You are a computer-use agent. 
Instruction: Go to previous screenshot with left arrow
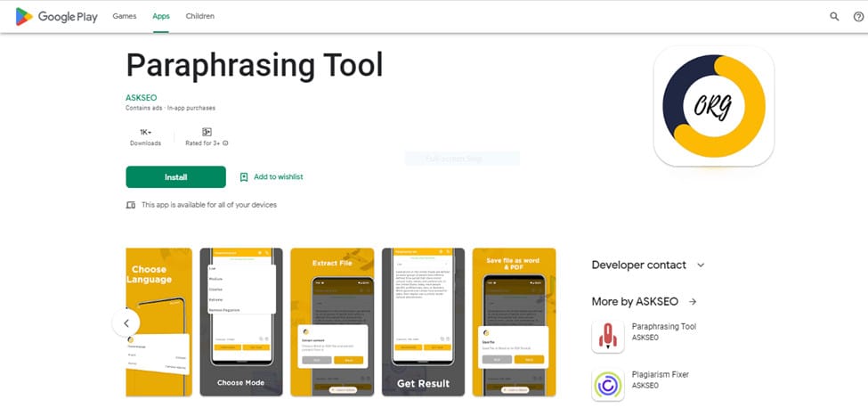(126, 322)
